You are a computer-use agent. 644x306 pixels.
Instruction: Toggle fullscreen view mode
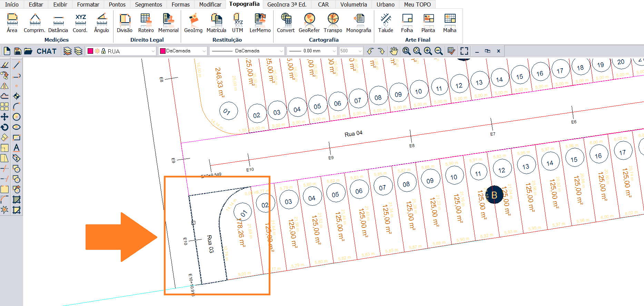pos(464,51)
